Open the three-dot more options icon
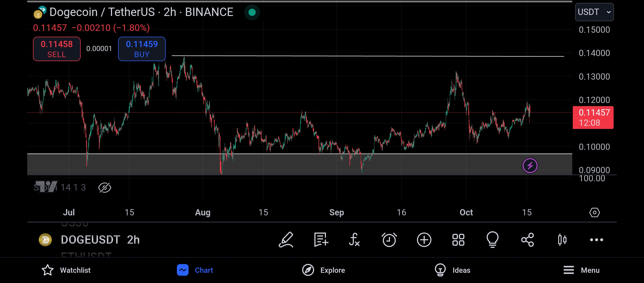The height and width of the screenshot is (283, 644). pyautogui.click(x=597, y=240)
